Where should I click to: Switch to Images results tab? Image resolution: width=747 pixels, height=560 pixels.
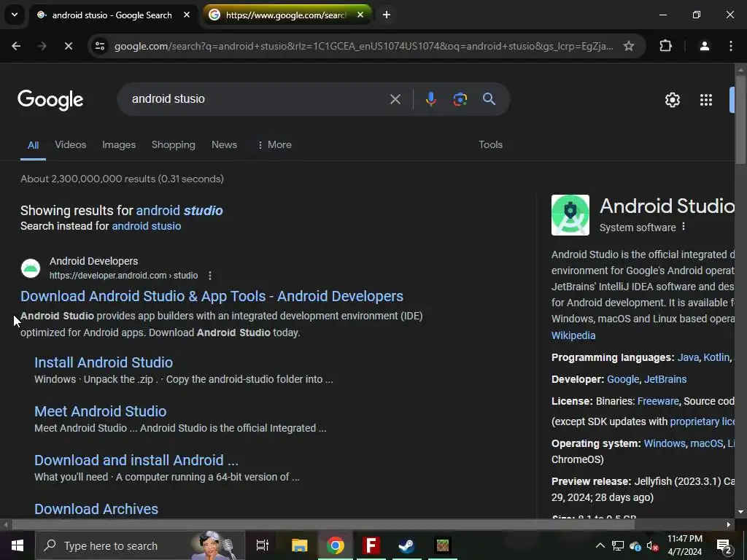click(x=119, y=145)
